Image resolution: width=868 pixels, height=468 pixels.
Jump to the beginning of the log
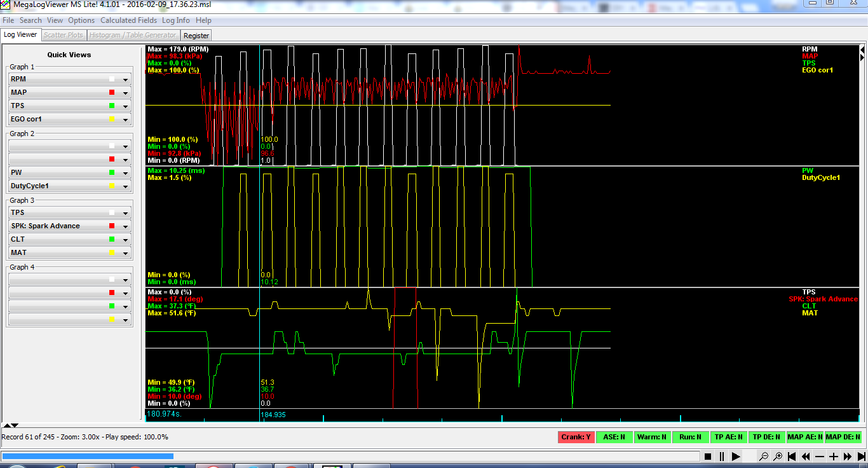(x=792, y=456)
